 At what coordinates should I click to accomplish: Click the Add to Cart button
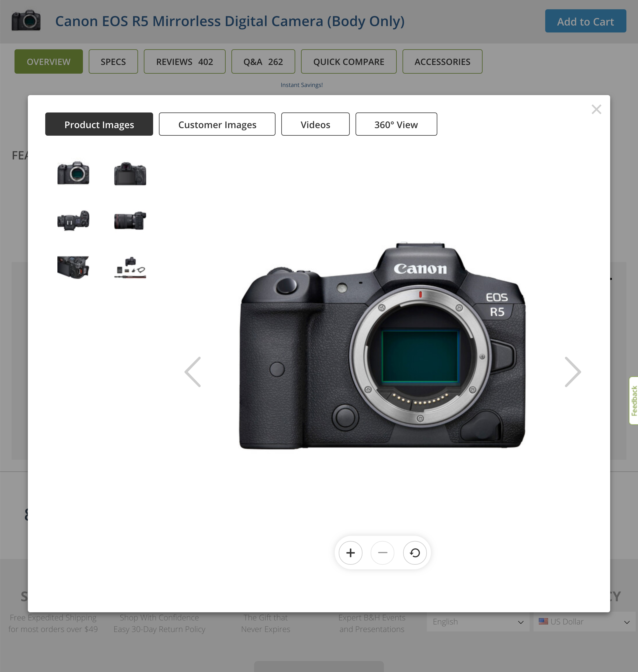[585, 21]
